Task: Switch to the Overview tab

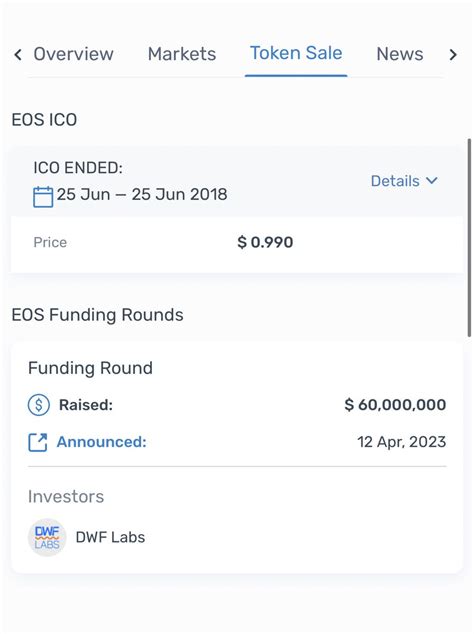Action: [73, 54]
